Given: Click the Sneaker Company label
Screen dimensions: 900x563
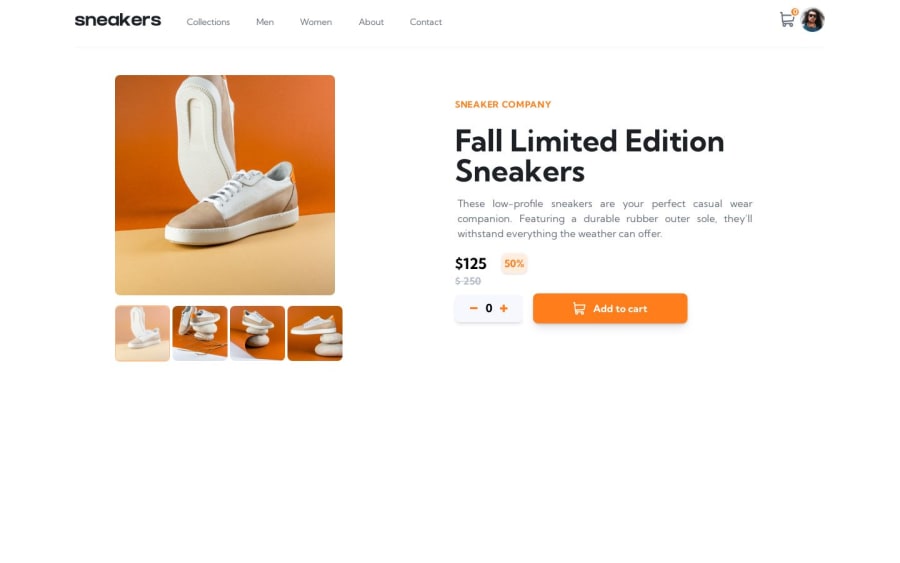Looking at the screenshot, I should [x=503, y=104].
